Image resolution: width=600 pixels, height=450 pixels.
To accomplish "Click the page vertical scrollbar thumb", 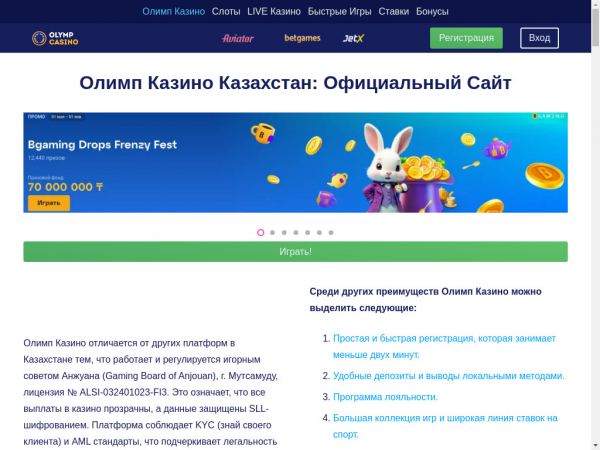I will coord(595,27).
